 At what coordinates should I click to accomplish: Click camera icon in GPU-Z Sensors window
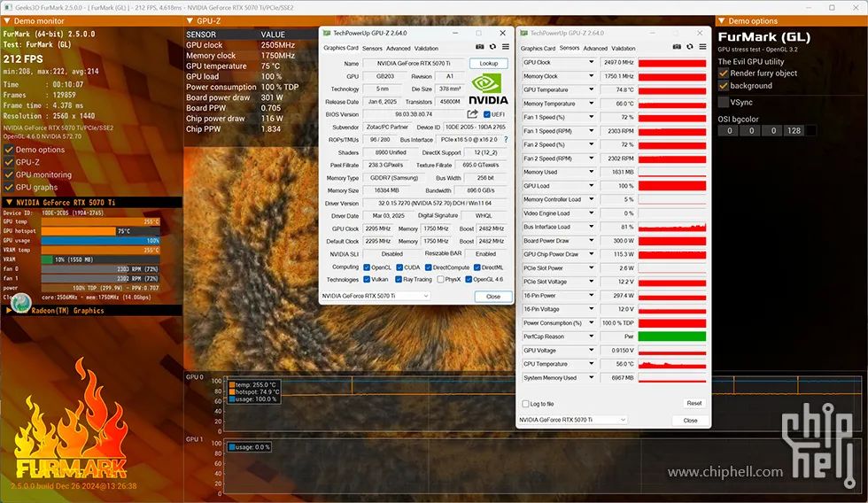pos(677,47)
